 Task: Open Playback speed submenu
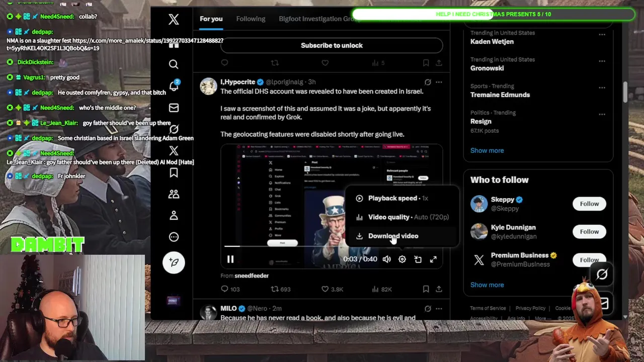click(401, 198)
